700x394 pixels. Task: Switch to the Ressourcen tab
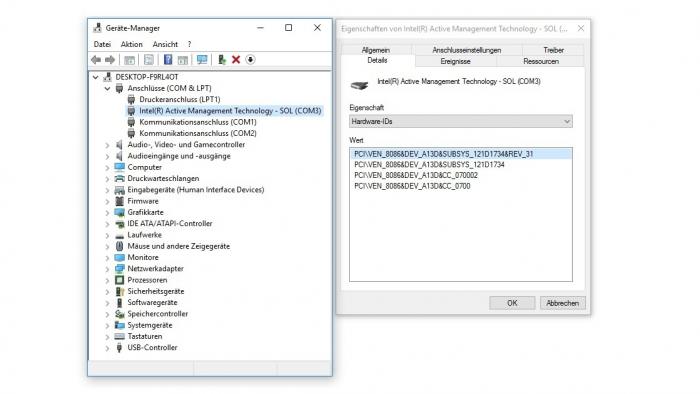[x=541, y=61]
